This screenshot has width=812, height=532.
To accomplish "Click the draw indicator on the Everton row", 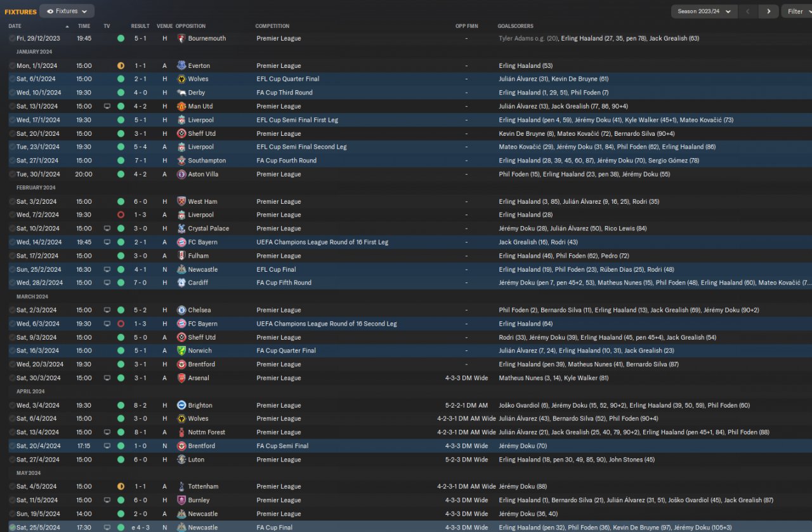I will coord(121,66).
